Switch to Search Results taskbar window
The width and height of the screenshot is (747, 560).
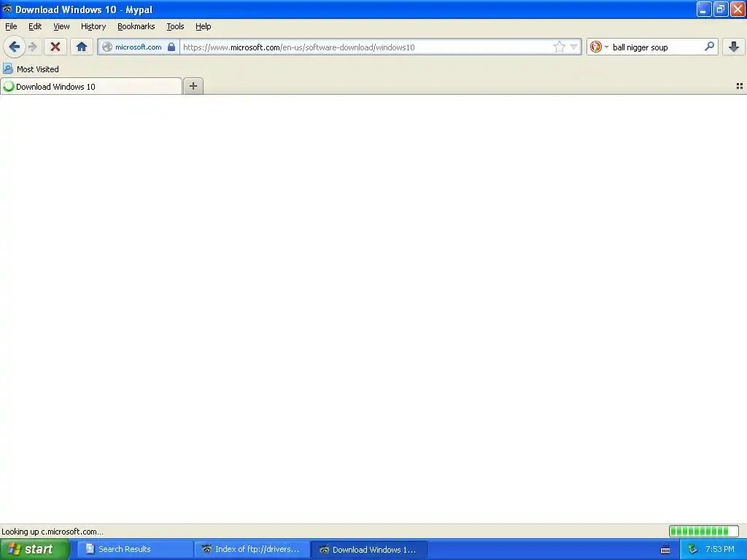[134, 549]
